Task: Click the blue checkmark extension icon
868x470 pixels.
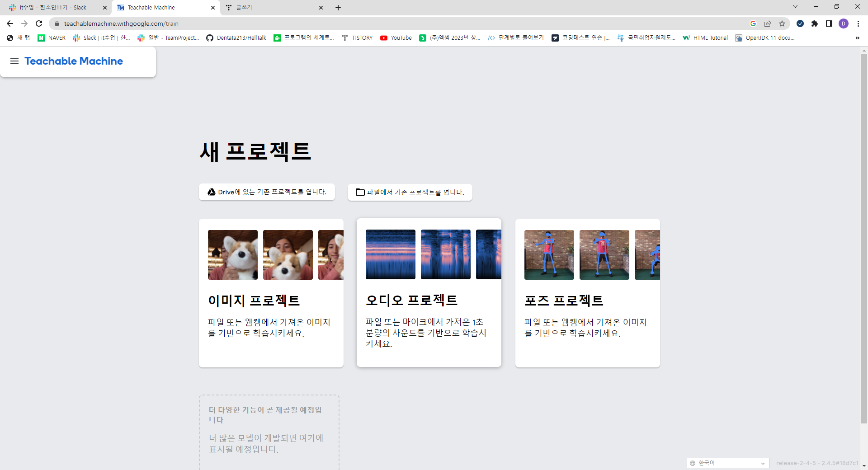Action: 800,23
